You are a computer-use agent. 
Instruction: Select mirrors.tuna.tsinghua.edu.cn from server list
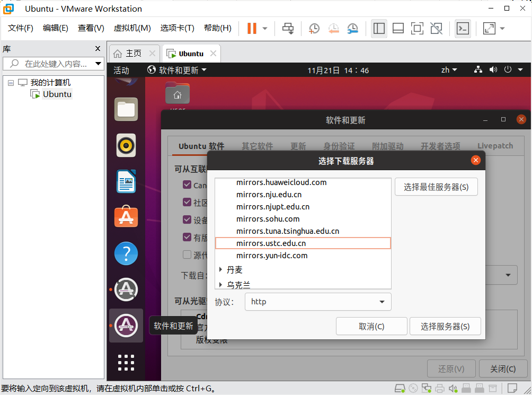pos(287,231)
